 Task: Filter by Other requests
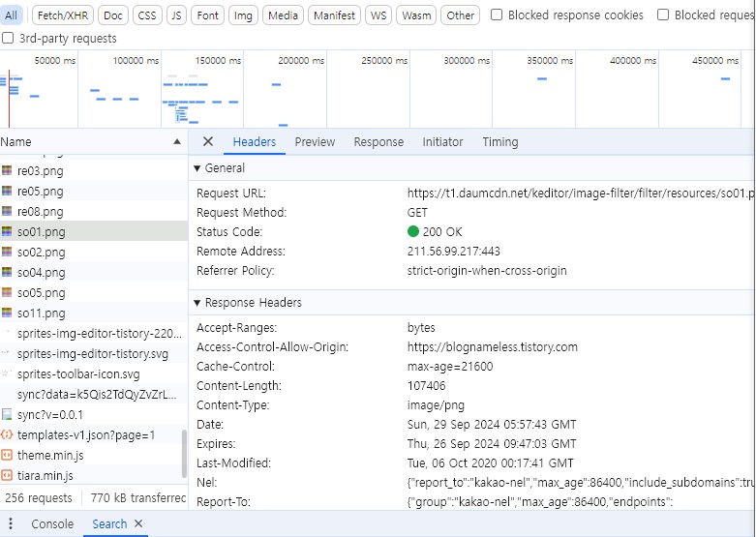[x=460, y=15]
